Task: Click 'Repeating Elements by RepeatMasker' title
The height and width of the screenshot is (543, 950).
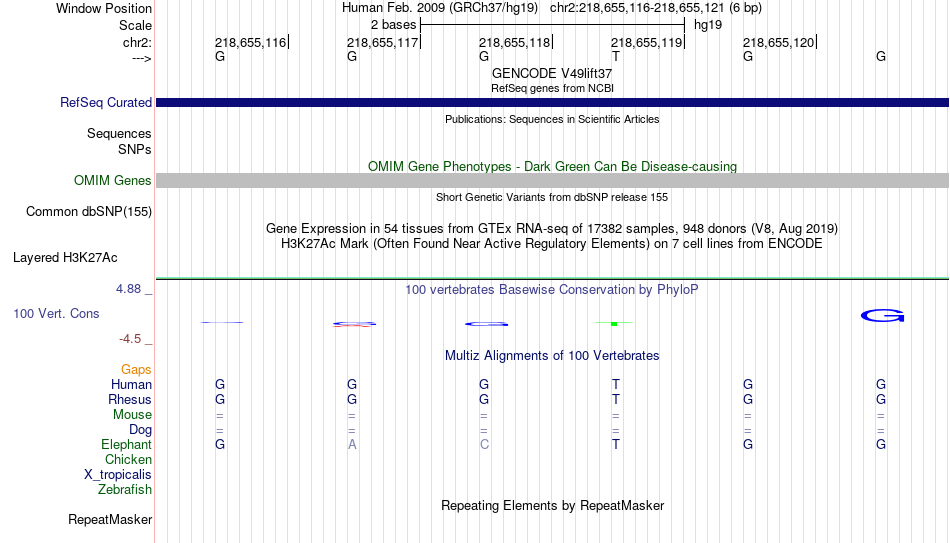Action: point(552,505)
